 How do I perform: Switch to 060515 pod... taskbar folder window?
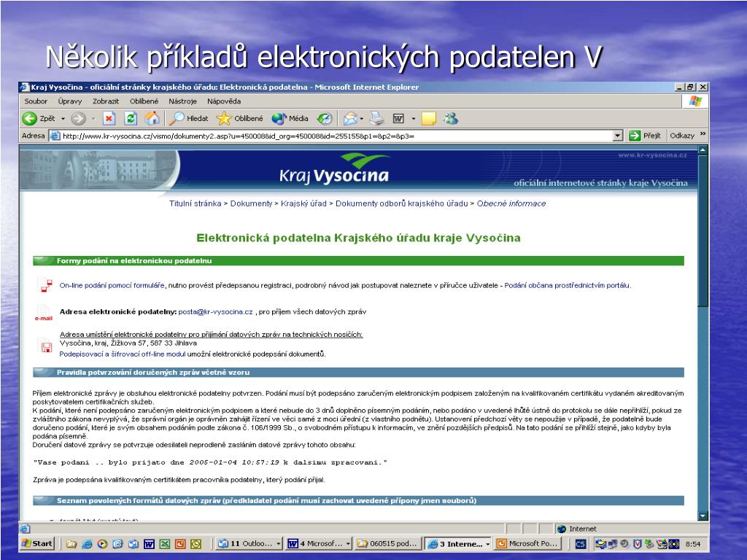click(x=388, y=543)
